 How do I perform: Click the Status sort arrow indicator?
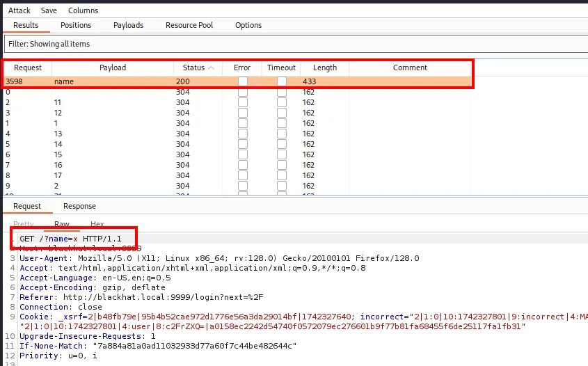point(211,68)
